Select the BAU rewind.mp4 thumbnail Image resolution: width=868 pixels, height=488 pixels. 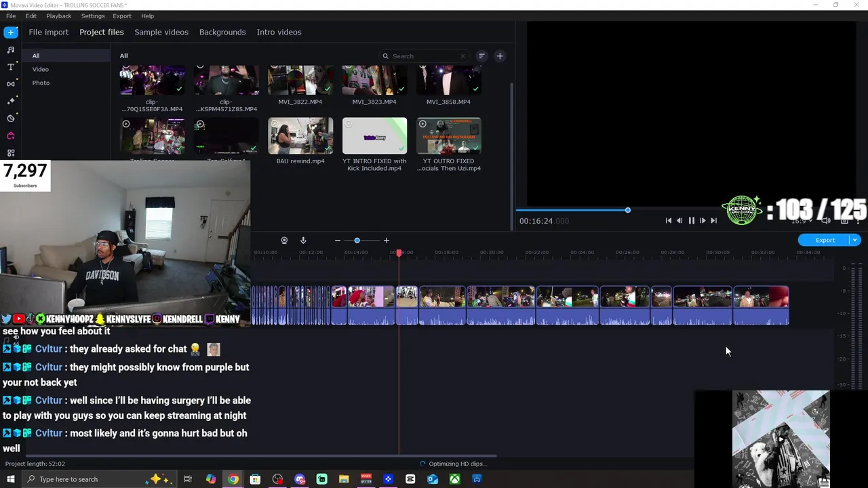click(300, 136)
